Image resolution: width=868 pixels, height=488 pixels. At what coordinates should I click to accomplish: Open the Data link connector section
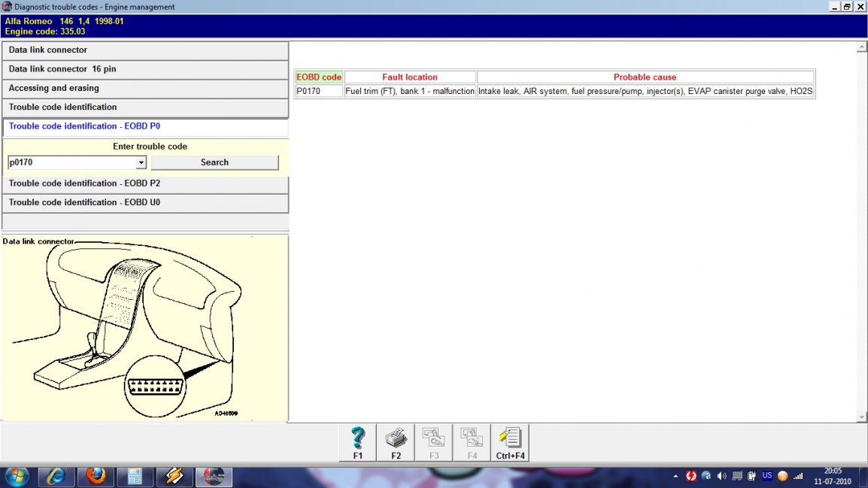click(145, 50)
